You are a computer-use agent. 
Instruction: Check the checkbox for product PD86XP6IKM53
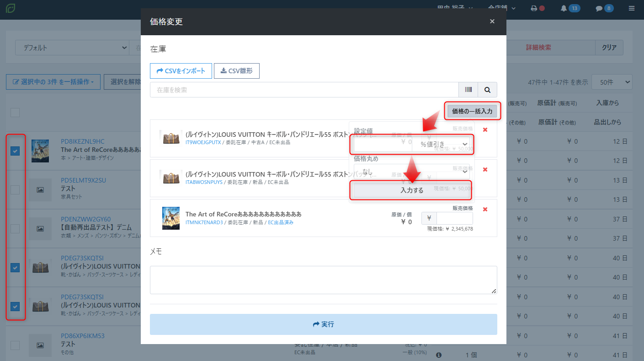[15, 345]
